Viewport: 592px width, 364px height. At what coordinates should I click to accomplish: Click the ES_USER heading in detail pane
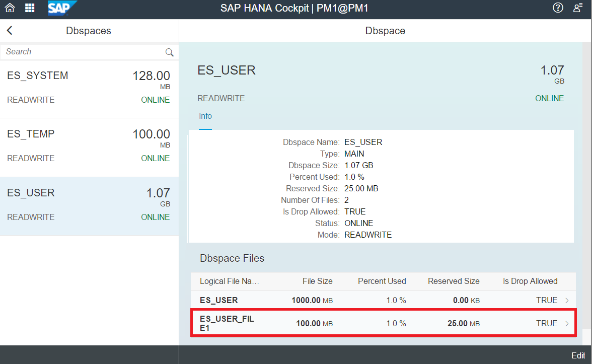[x=227, y=70]
